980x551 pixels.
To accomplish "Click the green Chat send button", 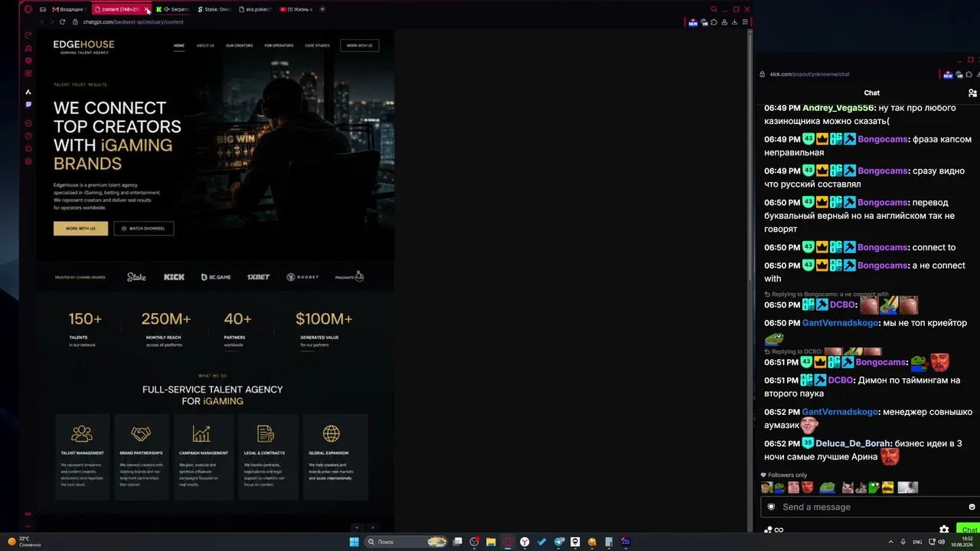I will point(969,530).
